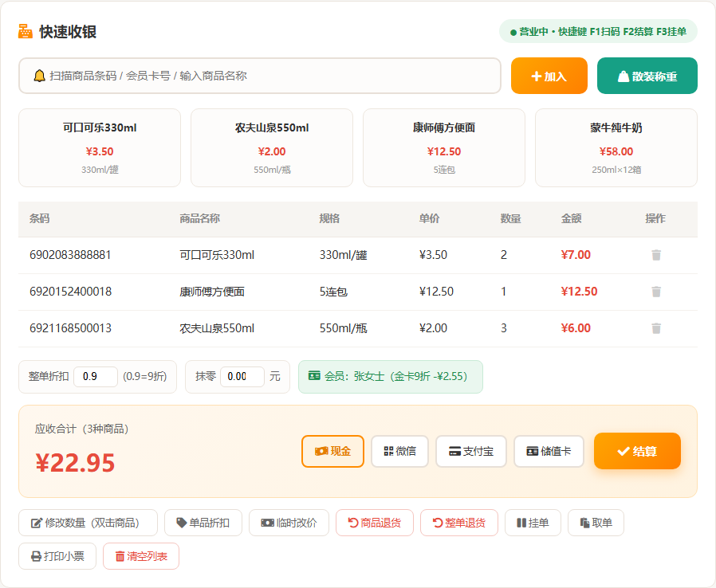Remove the 农夫山泉550ml row using trash icon
This screenshot has height=588, width=716.
[655, 328]
